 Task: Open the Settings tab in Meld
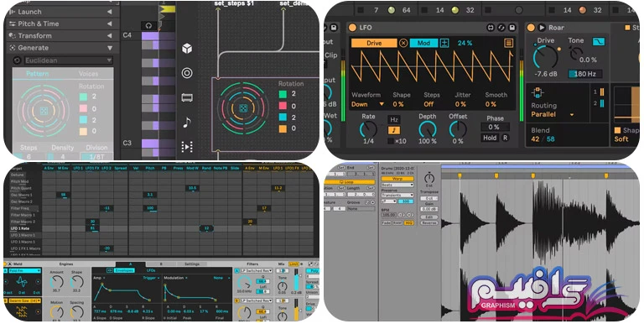(x=191, y=264)
